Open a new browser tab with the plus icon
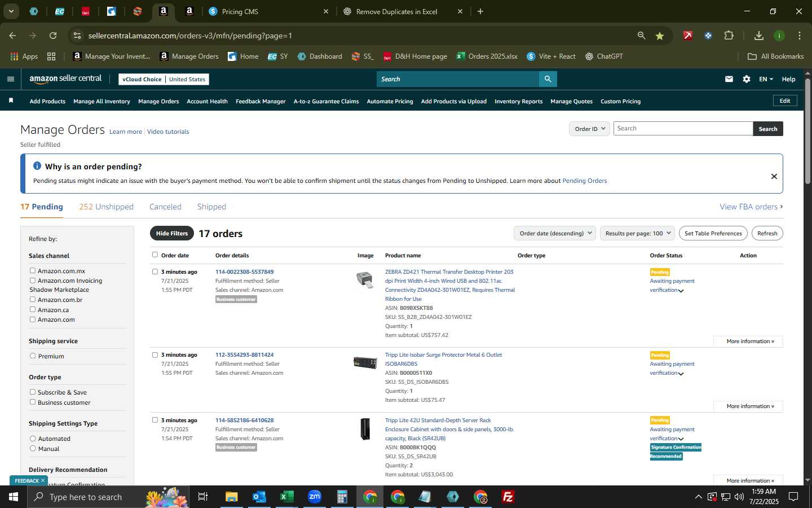This screenshot has height=508, width=812. 480,11
